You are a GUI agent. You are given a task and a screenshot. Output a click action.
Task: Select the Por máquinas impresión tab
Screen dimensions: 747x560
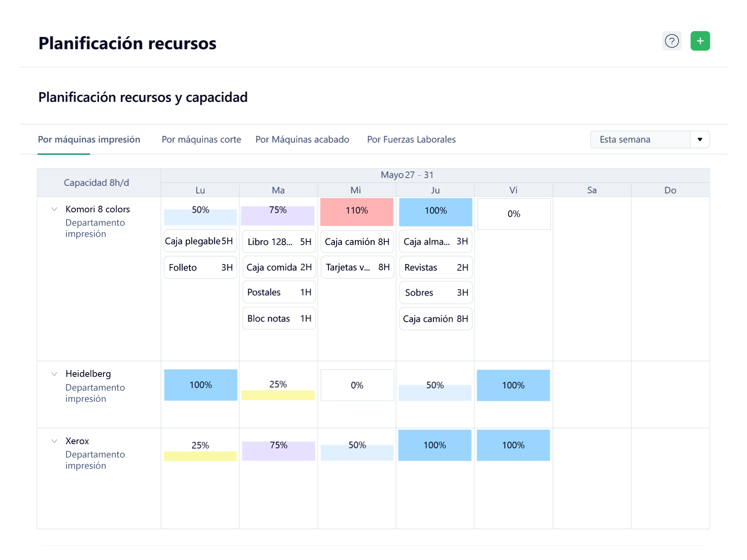[x=89, y=140]
